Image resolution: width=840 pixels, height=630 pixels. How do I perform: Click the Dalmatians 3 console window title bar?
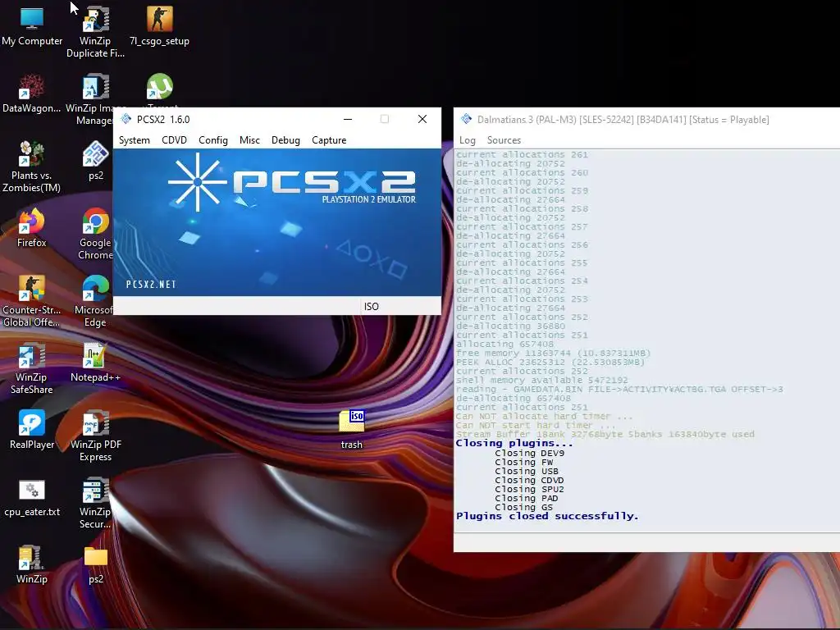tap(646, 119)
